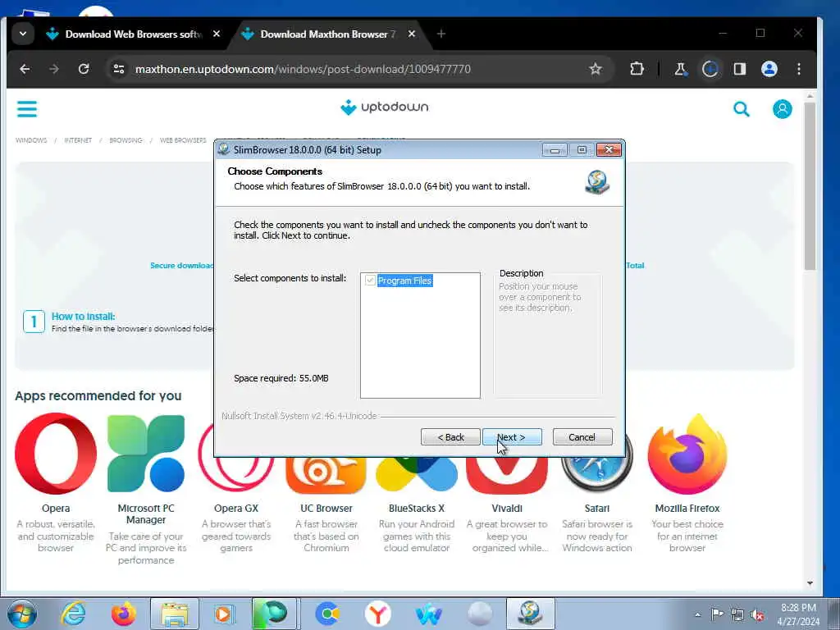This screenshot has width=840, height=630.
Task: Open the Vivaldi app label
Action: (x=507, y=509)
